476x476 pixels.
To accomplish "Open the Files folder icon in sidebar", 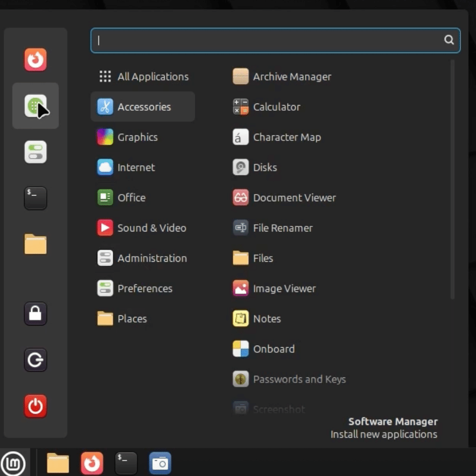I will point(35,244).
